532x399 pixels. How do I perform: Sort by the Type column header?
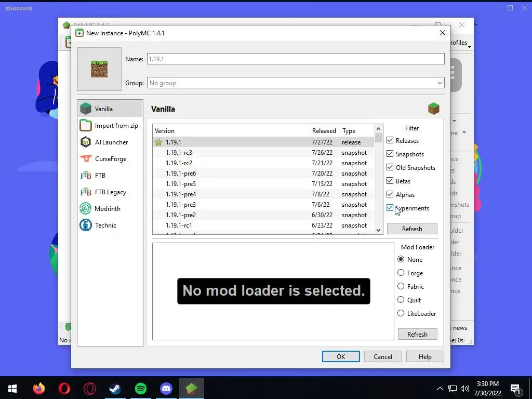(356, 130)
